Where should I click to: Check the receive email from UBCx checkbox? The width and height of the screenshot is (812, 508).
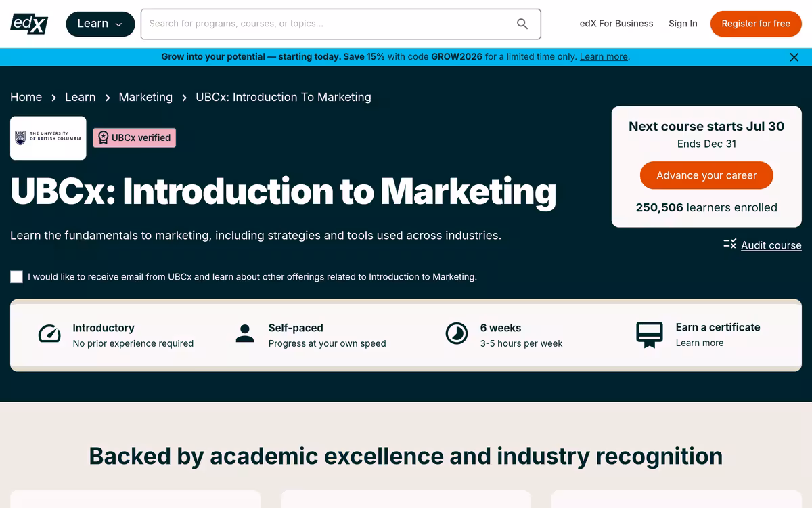click(16, 276)
